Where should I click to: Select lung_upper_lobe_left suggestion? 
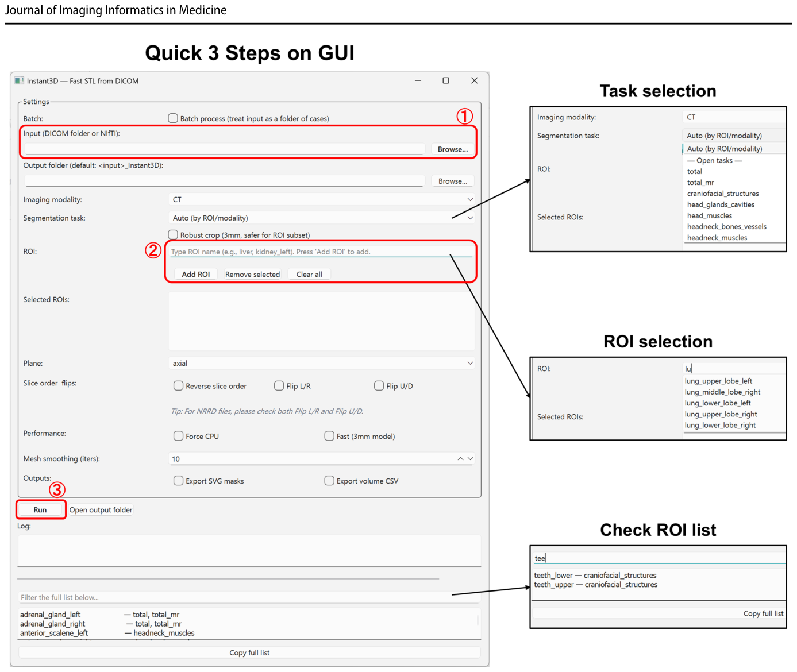tap(718, 381)
